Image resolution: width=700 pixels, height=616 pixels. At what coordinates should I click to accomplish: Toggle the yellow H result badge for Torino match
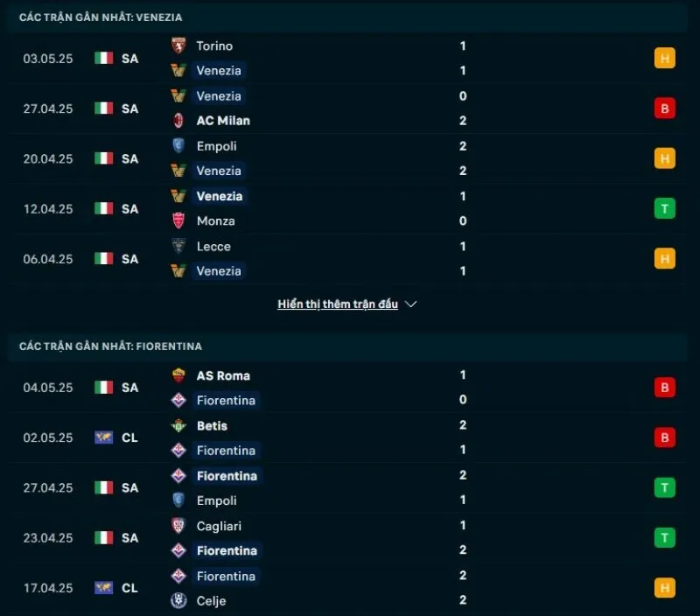665,58
